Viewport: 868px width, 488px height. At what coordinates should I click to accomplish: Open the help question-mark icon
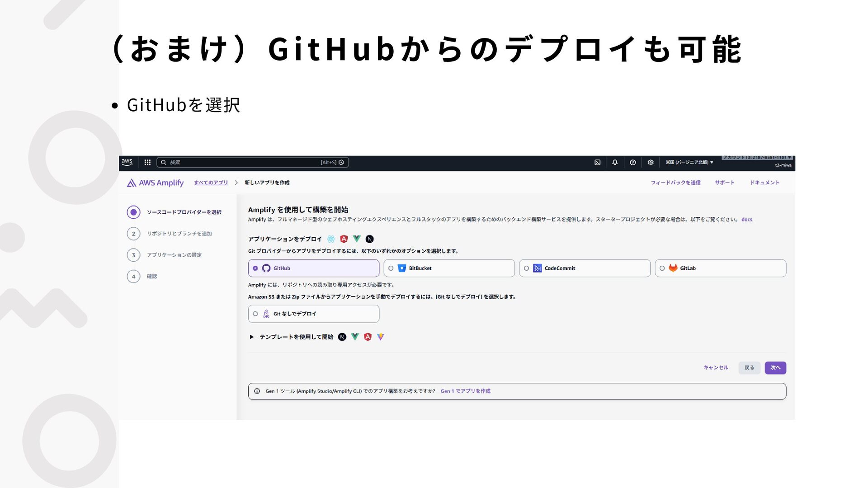point(632,162)
